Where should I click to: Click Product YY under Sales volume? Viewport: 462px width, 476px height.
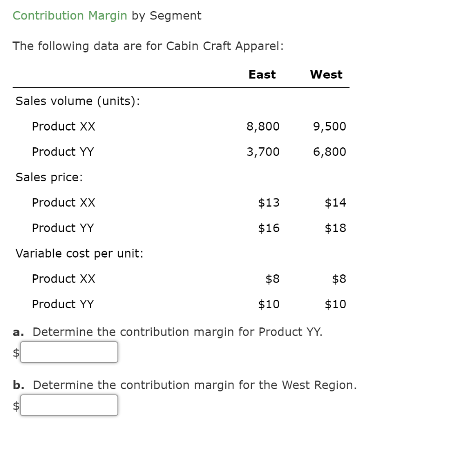click(x=63, y=152)
